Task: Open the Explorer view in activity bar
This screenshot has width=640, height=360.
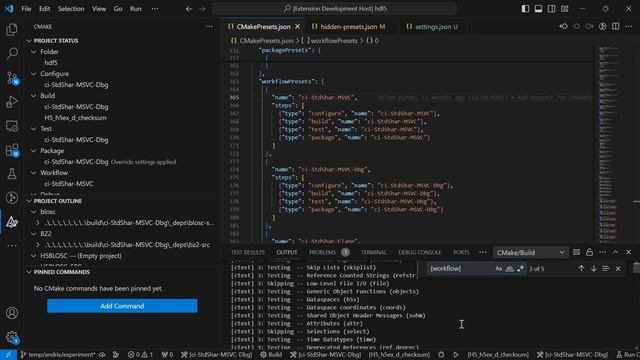Action: click(x=12, y=29)
